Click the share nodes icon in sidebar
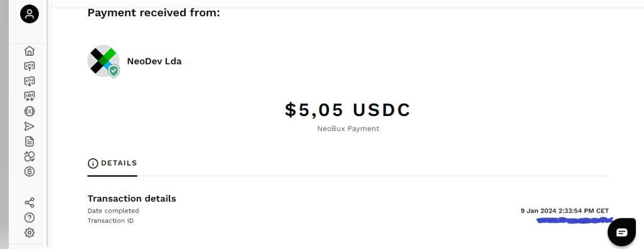 [x=30, y=203]
